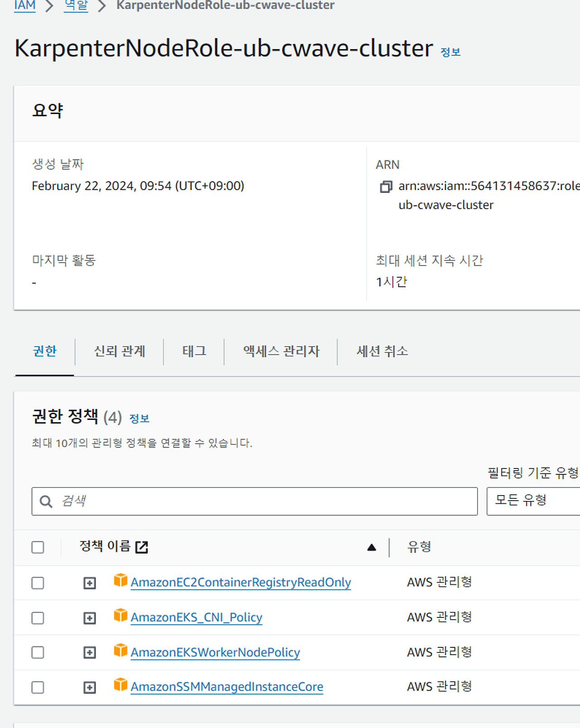
Task: Click AWS 관리형 in the AmazonEC2ContainerRegistryReadOnly row
Action: (440, 582)
